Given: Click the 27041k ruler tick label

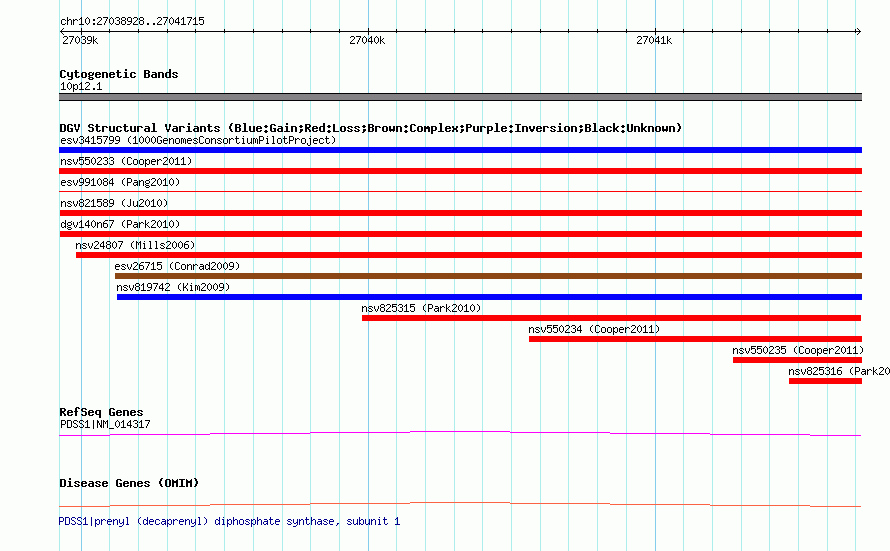Looking at the screenshot, I should coord(654,40).
